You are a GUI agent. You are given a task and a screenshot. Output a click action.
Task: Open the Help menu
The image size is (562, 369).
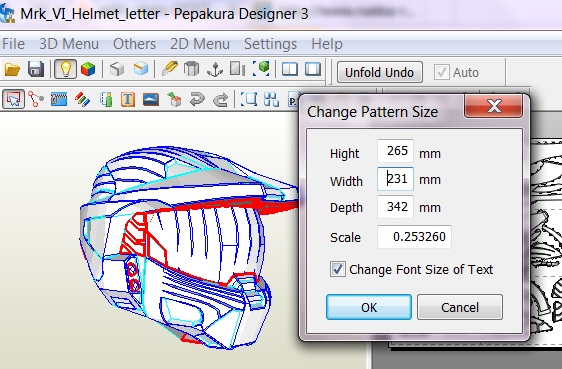point(327,44)
